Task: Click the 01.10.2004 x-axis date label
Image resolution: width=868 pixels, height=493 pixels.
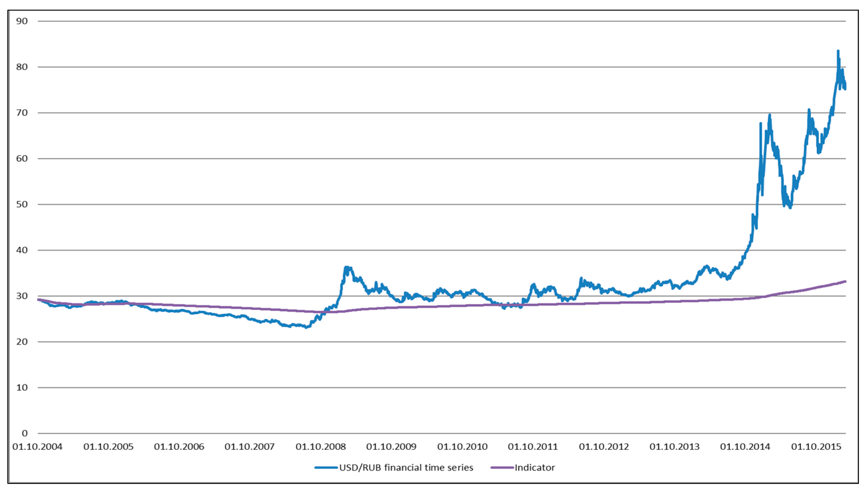Action: point(38,447)
